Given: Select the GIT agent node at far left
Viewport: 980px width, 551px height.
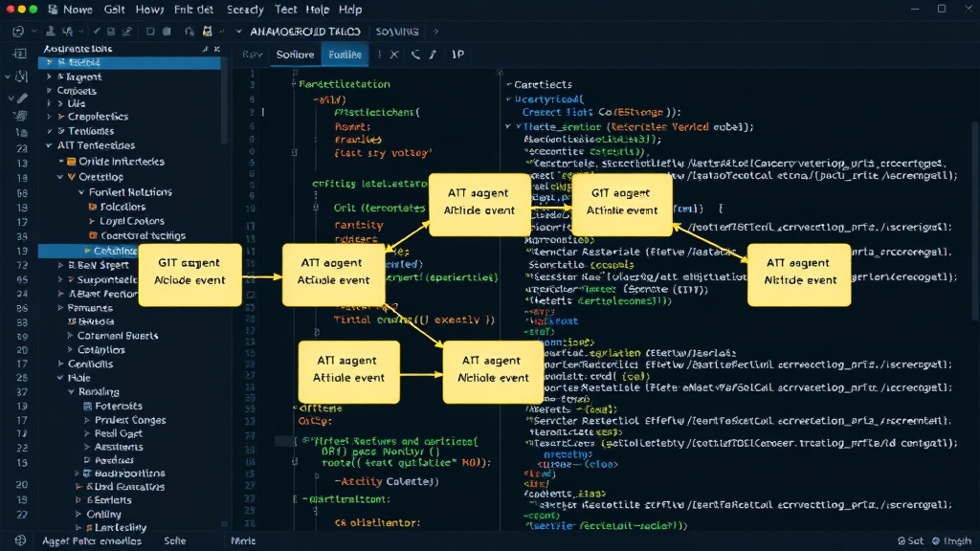Looking at the screenshot, I should coord(190,275).
